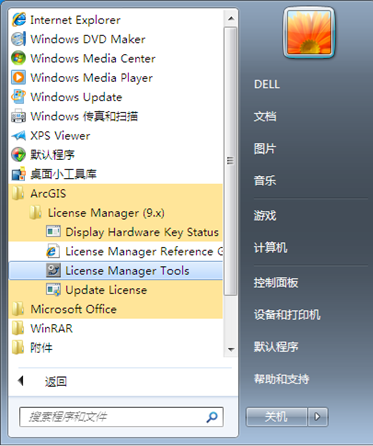Expand the WinRAR program group
The image size is (373, 446).
pos(115,328)
